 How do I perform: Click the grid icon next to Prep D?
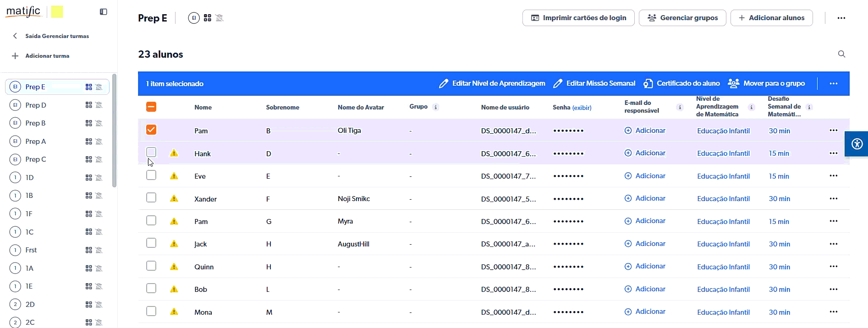89,105
